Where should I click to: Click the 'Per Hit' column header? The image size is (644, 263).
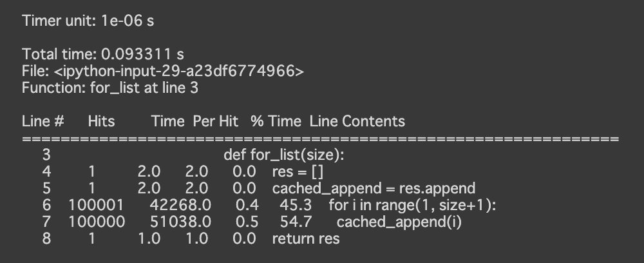[x=216, y=121]
